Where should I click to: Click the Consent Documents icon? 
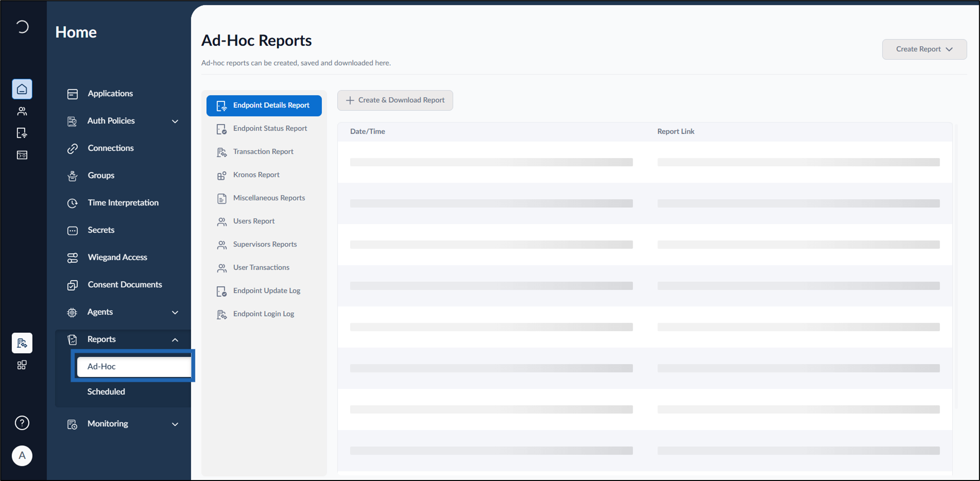(x=72, y=285)
